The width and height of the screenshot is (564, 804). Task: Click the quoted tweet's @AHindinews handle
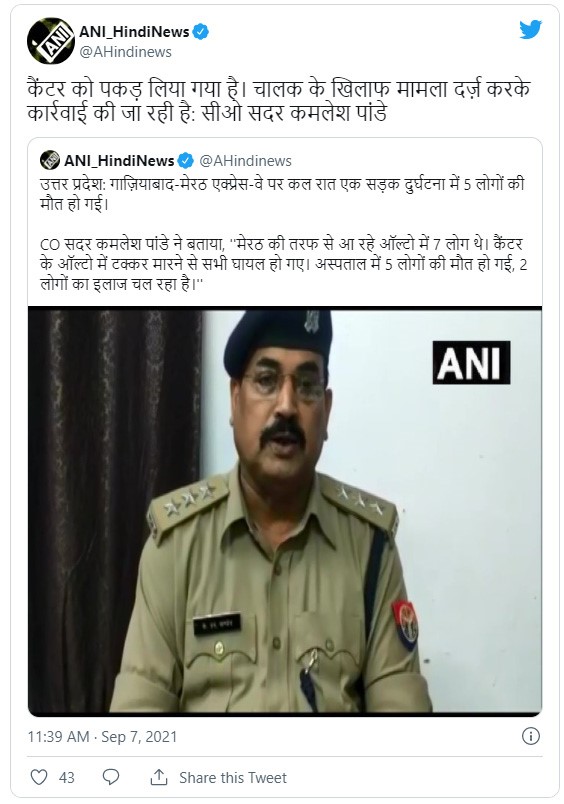pyautogui.click(x=245, y=161)
